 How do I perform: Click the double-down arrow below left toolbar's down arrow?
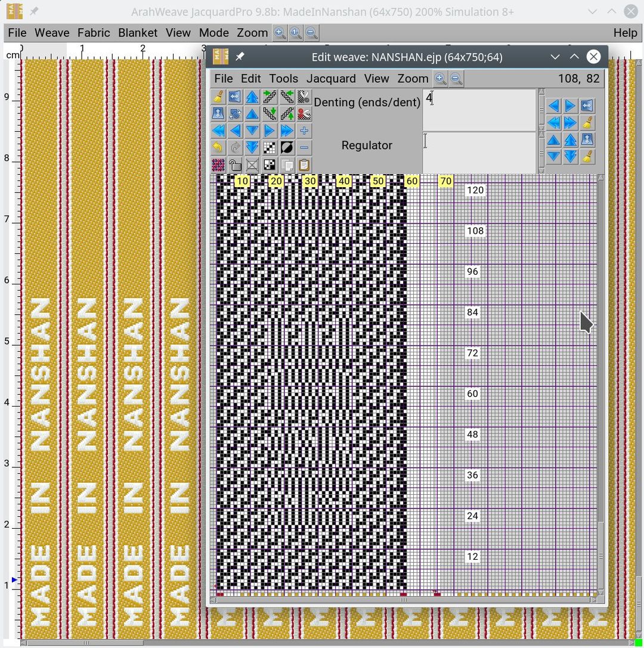(253, 147)
